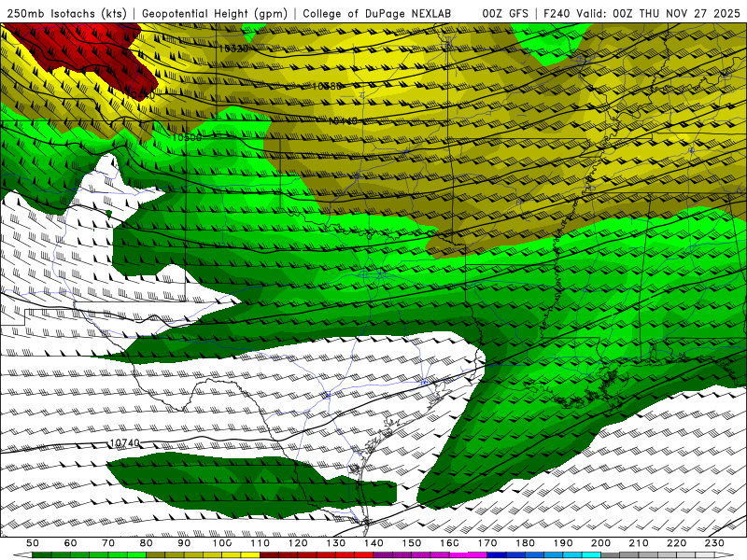Viewport: 747px width, 560px height.
Task: Click the 10740 height contour label
Action: pyautogui.click(x=125, y=442)
